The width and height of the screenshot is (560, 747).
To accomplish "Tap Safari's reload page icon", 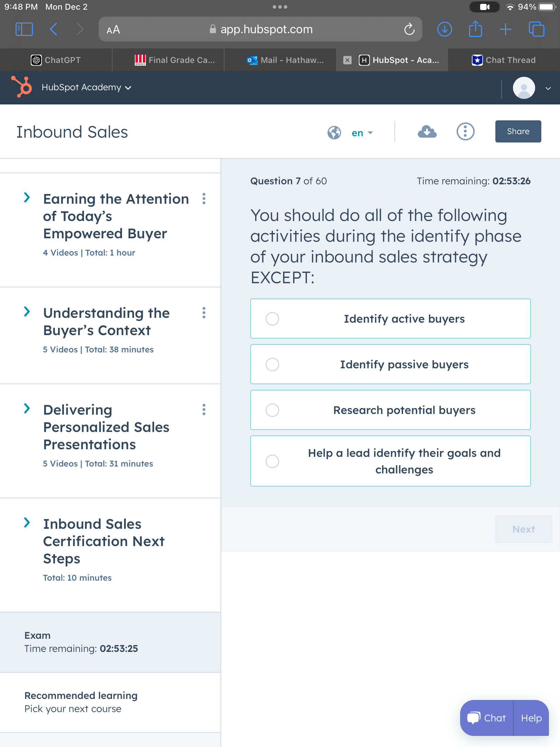I will (x=409, y=29).
